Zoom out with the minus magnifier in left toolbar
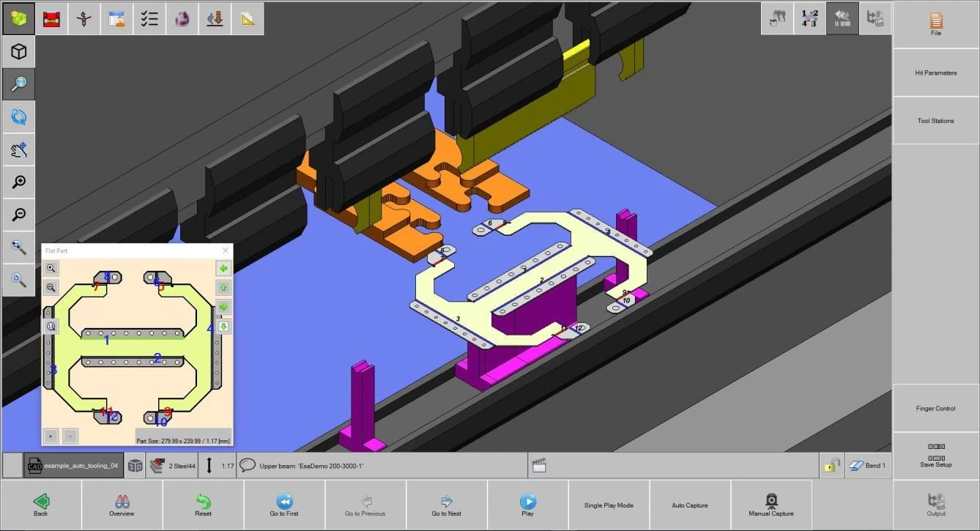980x531 pixels. 18,215
